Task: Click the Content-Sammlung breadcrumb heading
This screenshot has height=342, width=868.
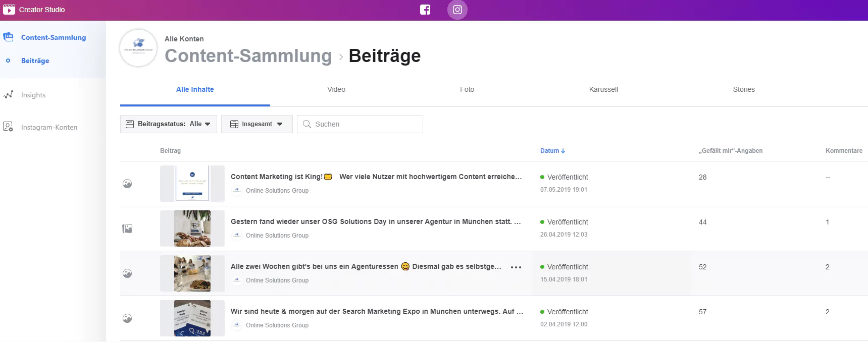Action: tap(248, 55)
